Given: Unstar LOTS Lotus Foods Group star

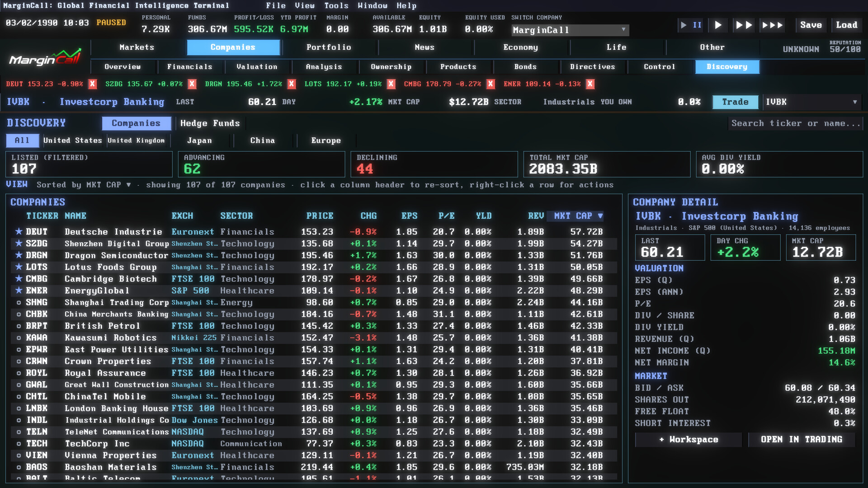Looking at the screenshot, I should [19, 267].
